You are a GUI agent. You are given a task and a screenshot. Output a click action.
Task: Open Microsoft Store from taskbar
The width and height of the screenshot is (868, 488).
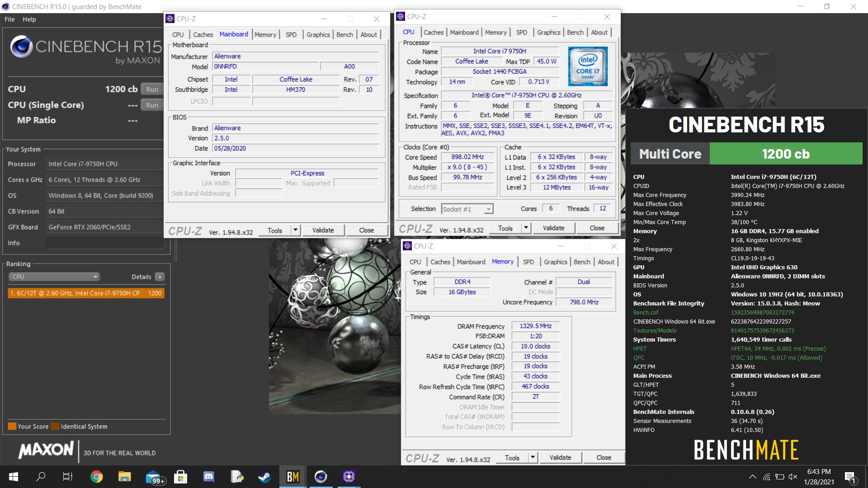(x=180, y=477)
